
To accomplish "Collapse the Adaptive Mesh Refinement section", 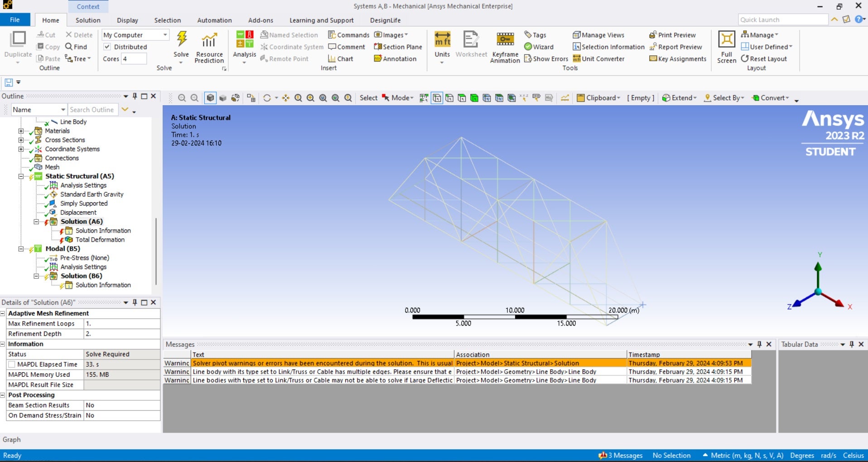I will (x=3, y=313).
